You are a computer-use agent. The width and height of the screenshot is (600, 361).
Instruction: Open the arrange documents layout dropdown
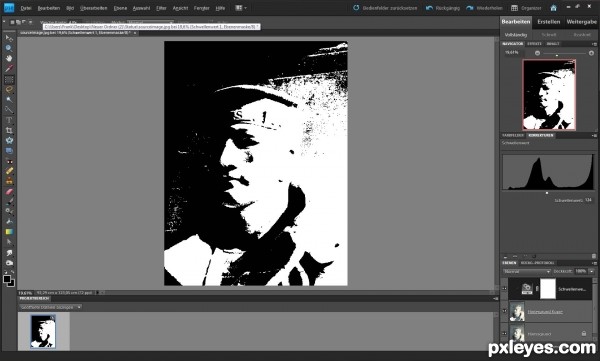[x=241, y=8]
